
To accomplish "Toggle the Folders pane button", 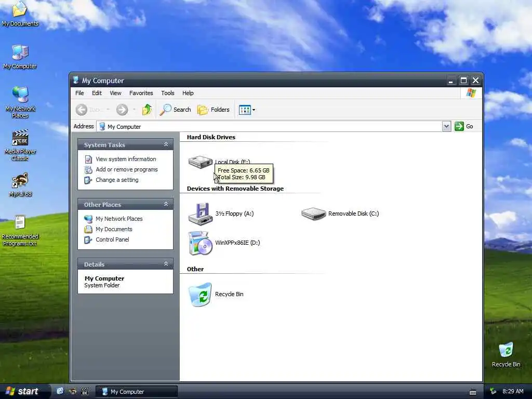I will [214, 110].
